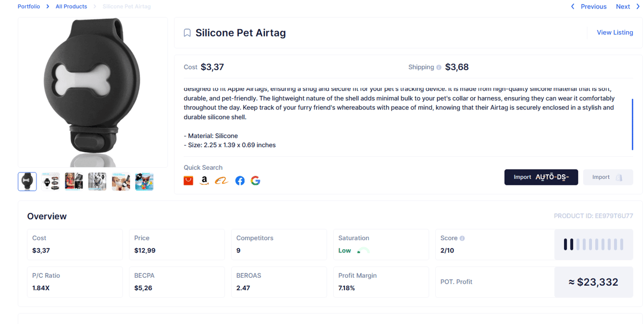Viewport: 644px width, 324px height.
Task: Import product with AutoDS button
Action: tap(541, 177)
